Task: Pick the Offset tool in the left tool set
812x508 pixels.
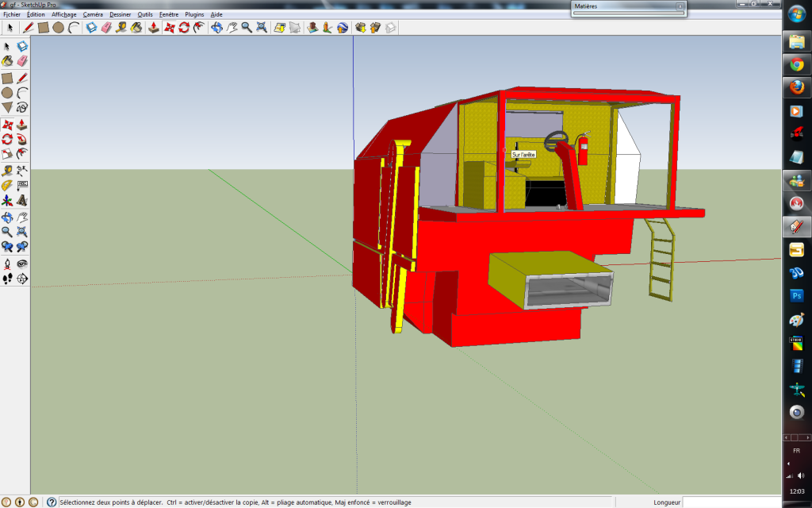Action: 21,154
